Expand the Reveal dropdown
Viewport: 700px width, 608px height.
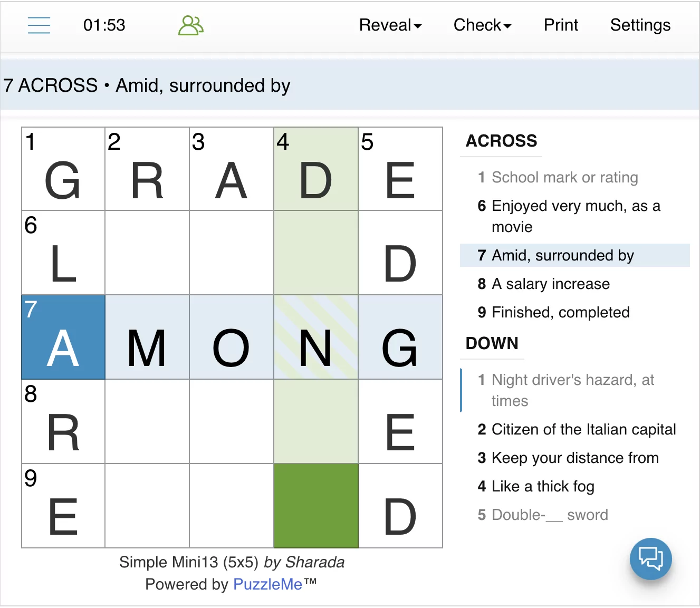point(390,25)
